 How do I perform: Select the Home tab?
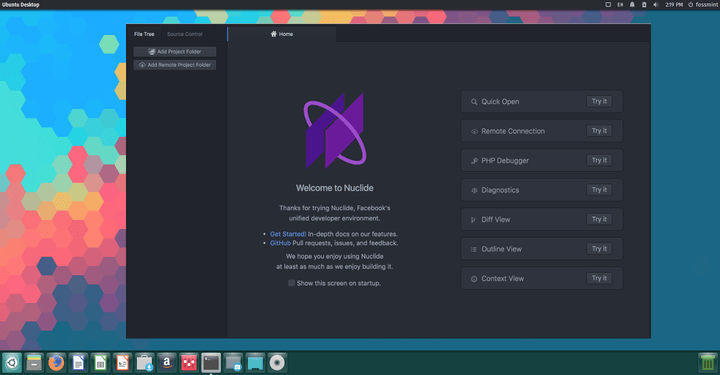[x=282, y=34]
